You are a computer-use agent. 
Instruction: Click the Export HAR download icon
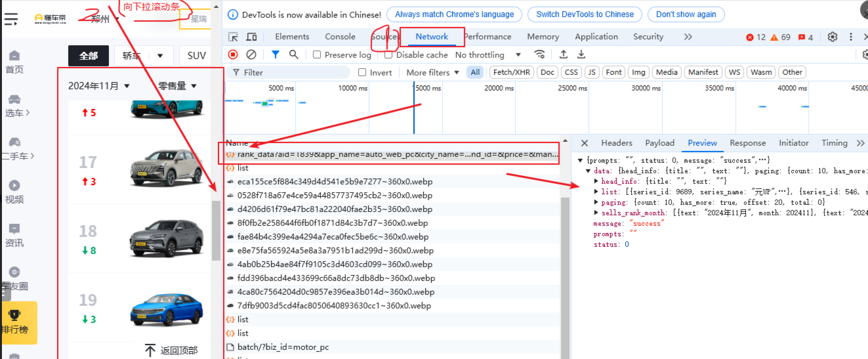[x=581, y=54]
